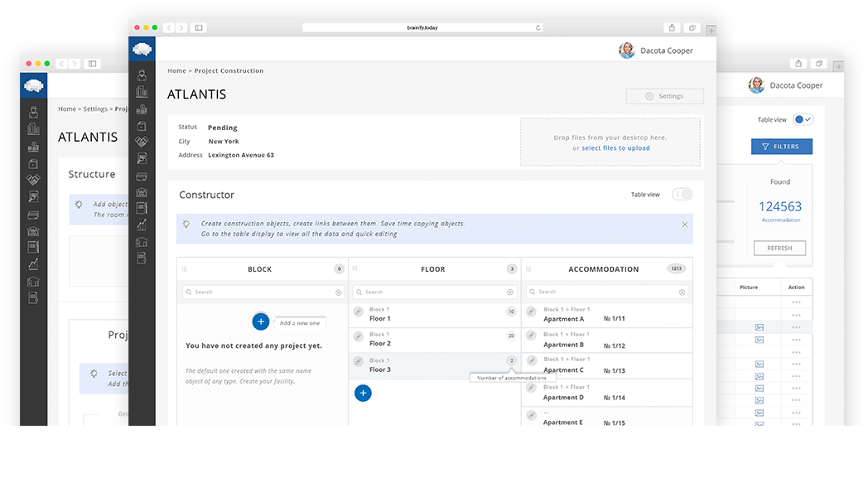
Task: Toggle Table view switch in right window
Action: (x=803, y=119)
